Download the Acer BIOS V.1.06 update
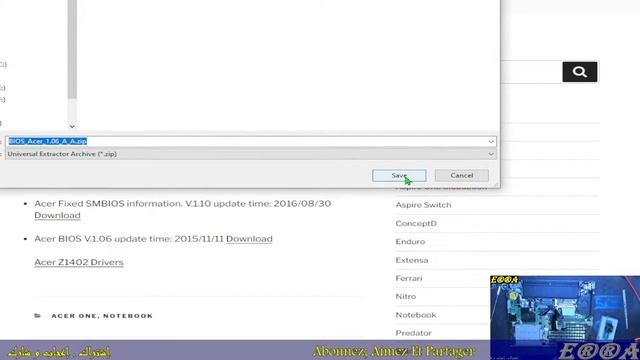 pos(249,239)
